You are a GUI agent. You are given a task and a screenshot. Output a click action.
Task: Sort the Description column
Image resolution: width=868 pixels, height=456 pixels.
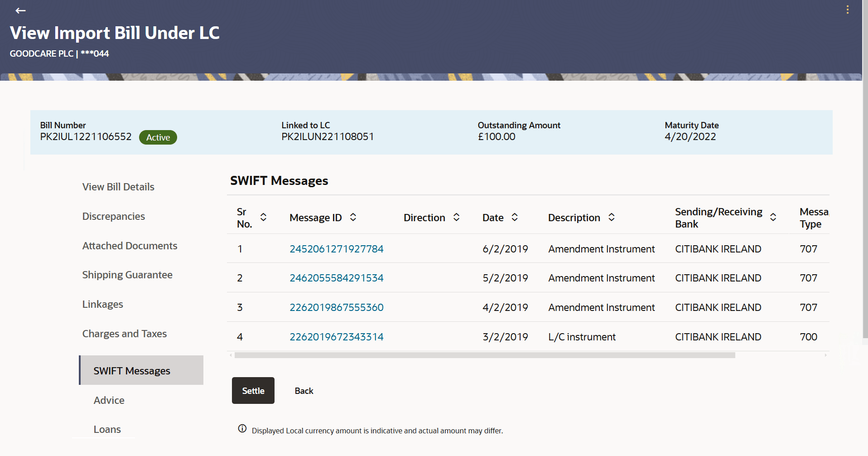tap(612, 217)
